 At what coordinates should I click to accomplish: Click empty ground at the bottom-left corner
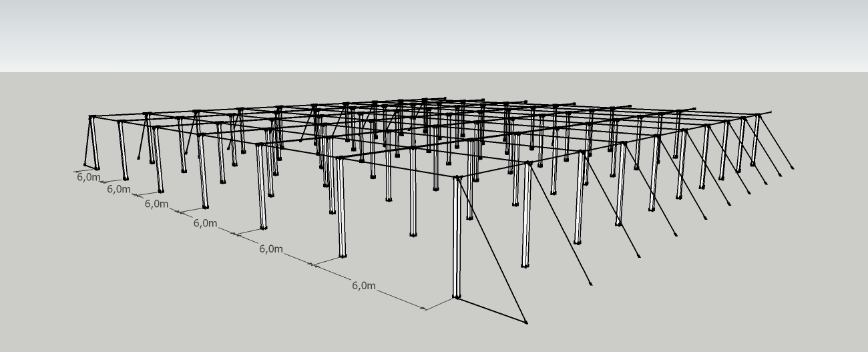27,327
